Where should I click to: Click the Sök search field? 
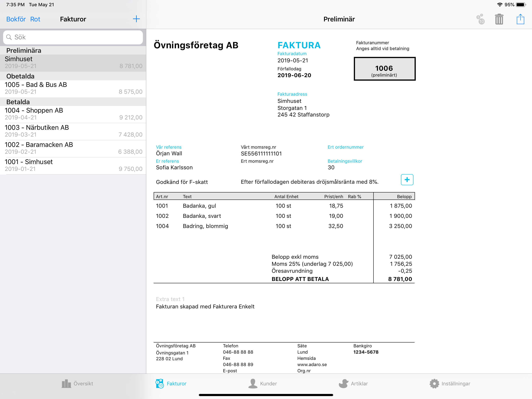coord(73,37)
